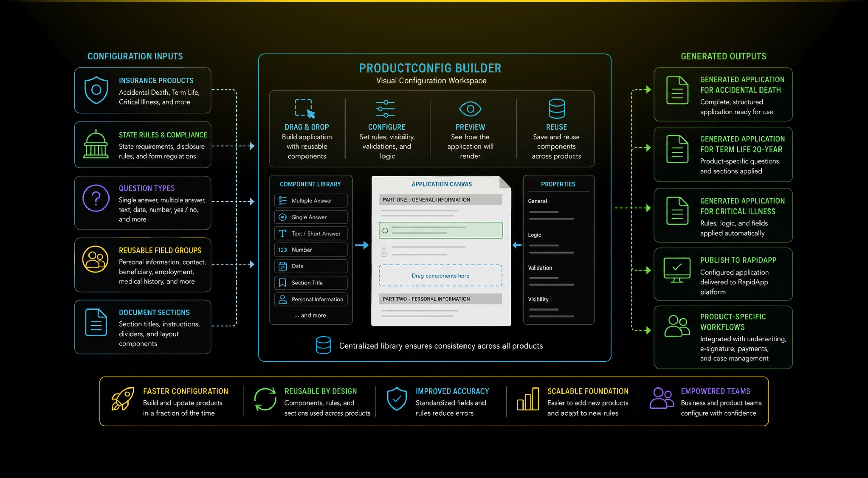
Task: Select the Single Answer component
Action: 311,217
